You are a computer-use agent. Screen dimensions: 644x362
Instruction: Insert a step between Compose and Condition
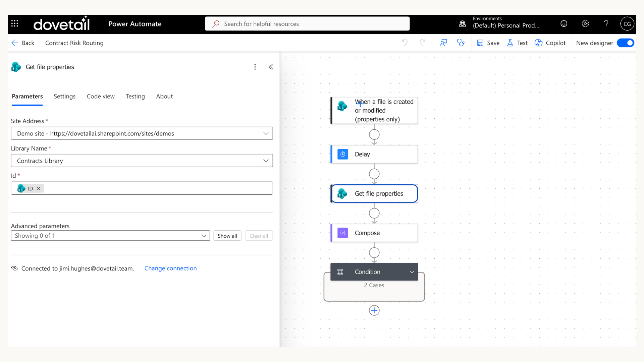(x=374, y=253)
